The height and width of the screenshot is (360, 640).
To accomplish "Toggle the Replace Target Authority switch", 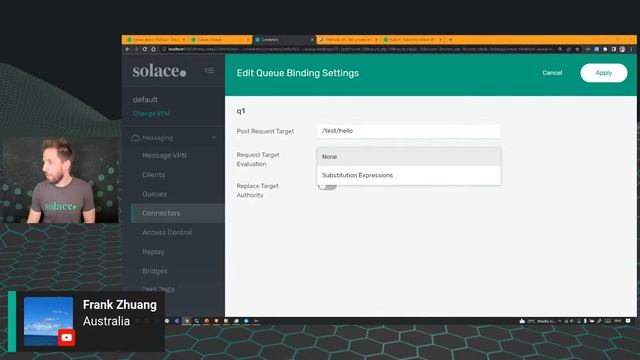I will point(327,187).
